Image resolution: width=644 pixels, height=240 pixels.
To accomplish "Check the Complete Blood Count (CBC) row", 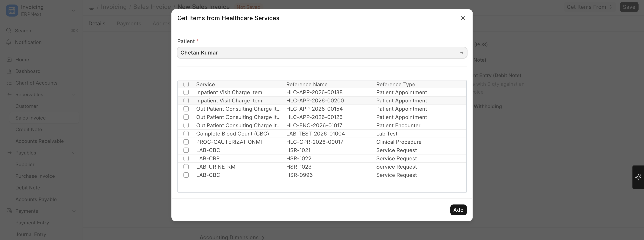I will pos(186,133).
